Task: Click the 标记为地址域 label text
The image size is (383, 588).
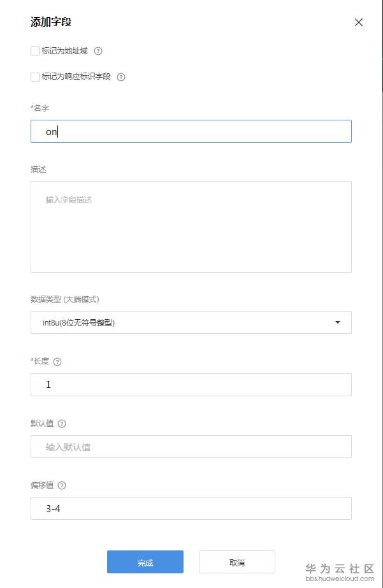Action: point(64,51)
